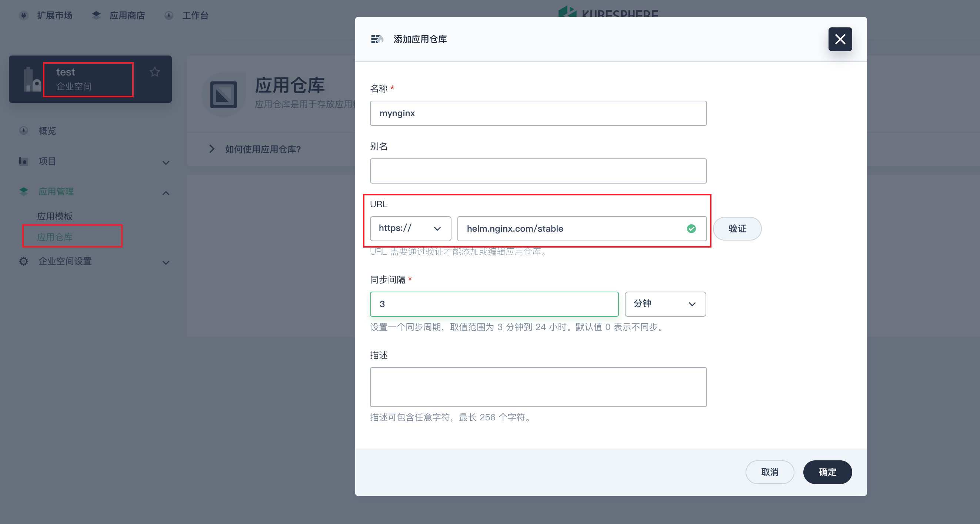Image resolution: width=980 pixels, height=524 pixels.
Task: Click the test workspace name
Action: click(x=66, y=72)
